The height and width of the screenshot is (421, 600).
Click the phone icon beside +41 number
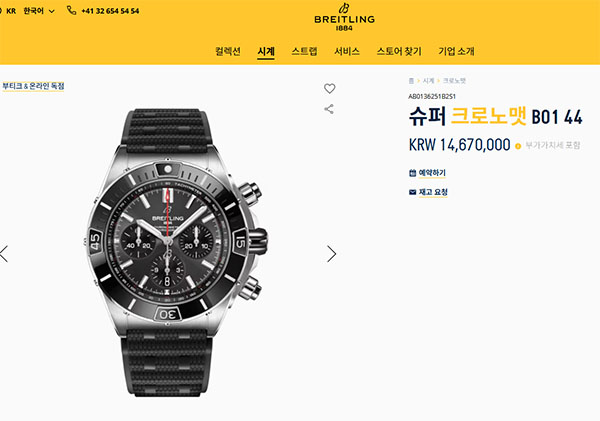71,10
